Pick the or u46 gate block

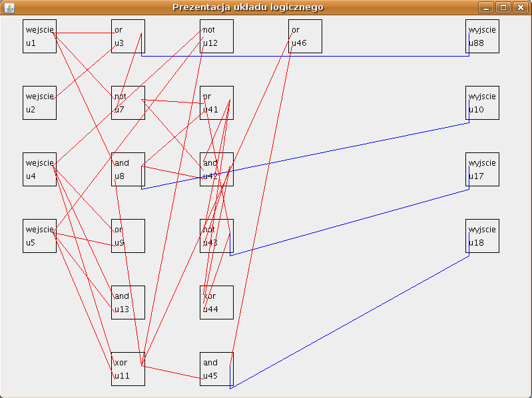[x=306, y=37]
